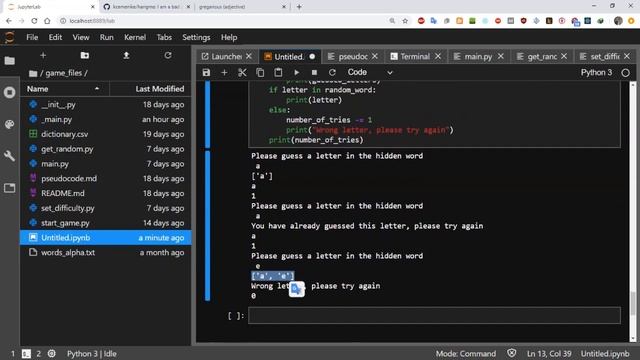The height and width of the screenshot is (360, 640).
Task: Open the Help menu
Action: coord(229,38)
